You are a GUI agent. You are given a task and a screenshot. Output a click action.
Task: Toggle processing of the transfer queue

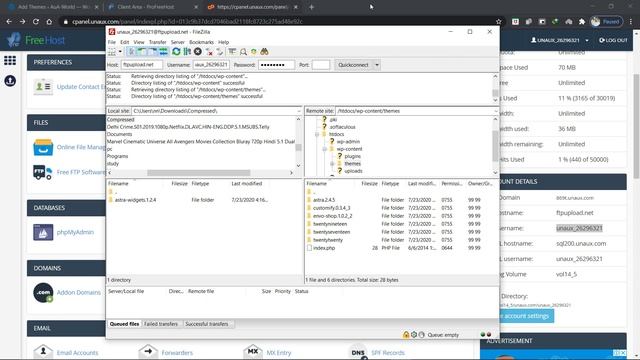pyautogui.click(x=187, y=52)
